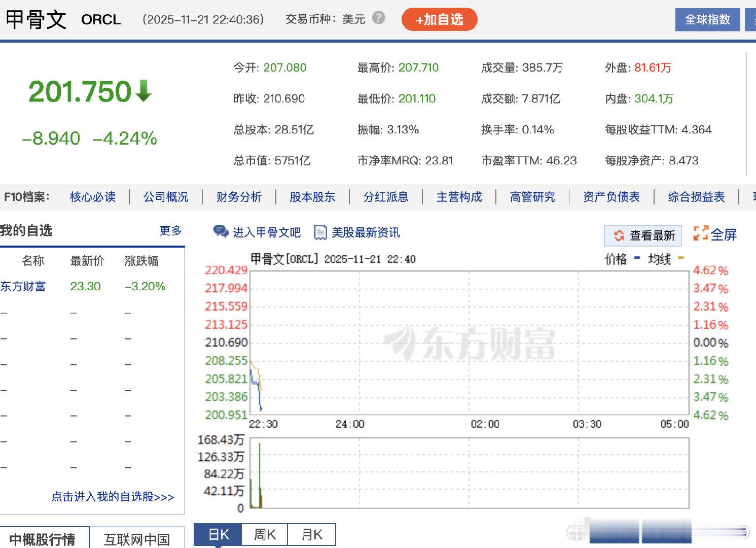
Task: Open 分红派息 in F10 档案
Action: pos(386,197)
